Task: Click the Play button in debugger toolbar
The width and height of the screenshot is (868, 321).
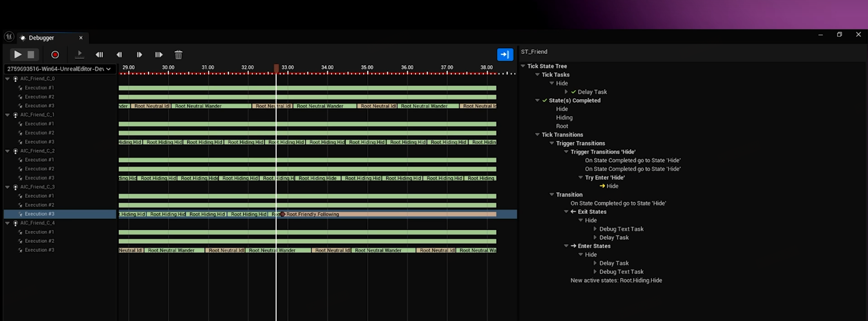Action: (x=17, y=54)
